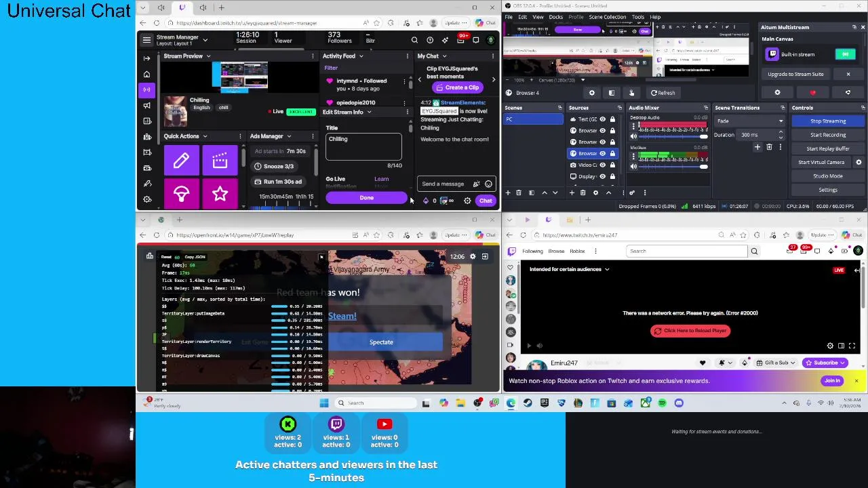The height and width of the screenshot is (488, 868).
Task: Open the megaphone icon in dashboard sidebar
Action: pyautogui.click(x=146, y=105)
